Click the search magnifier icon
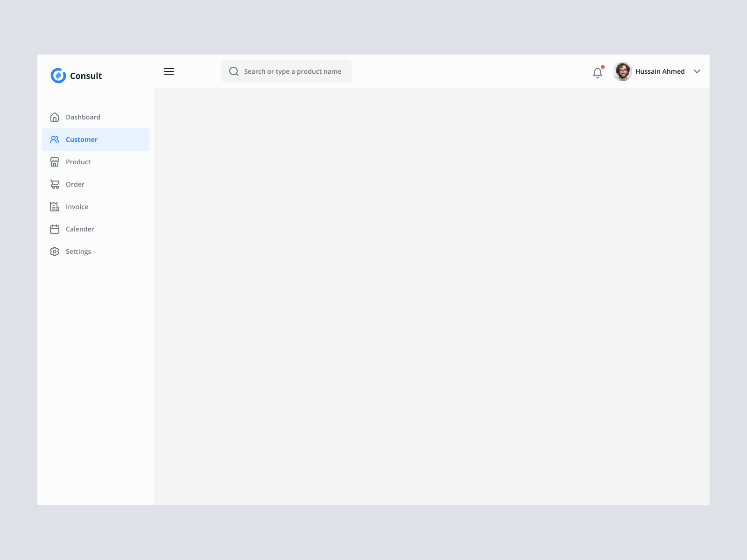 [233, 71]
